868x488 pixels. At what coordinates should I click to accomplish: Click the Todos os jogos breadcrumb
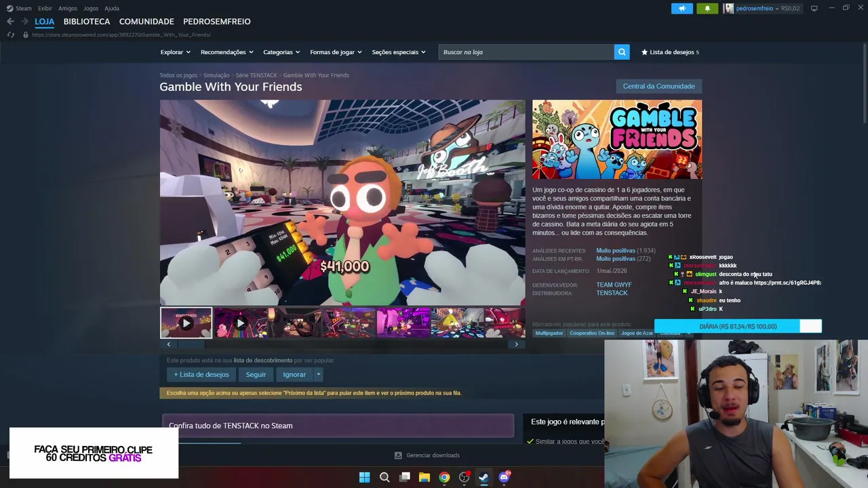click(178, 75)
